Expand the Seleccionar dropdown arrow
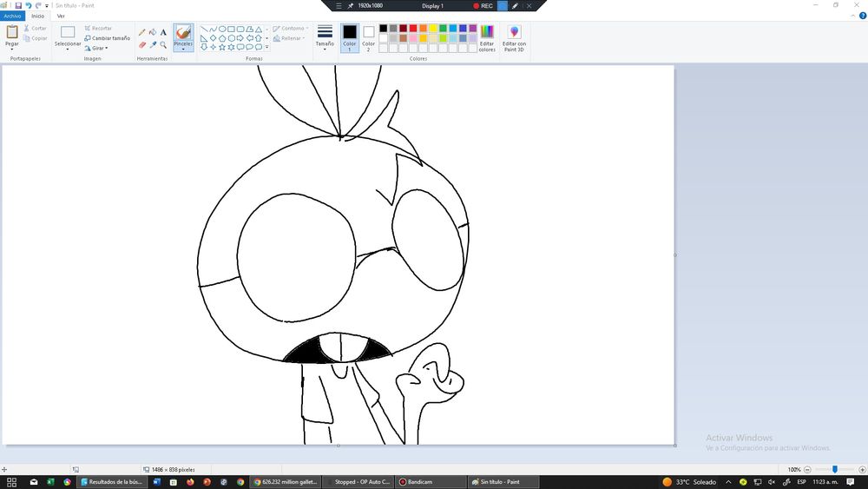The width and height of the screenshot is (868, 489). pyautogui.click(x=68, y=50)
